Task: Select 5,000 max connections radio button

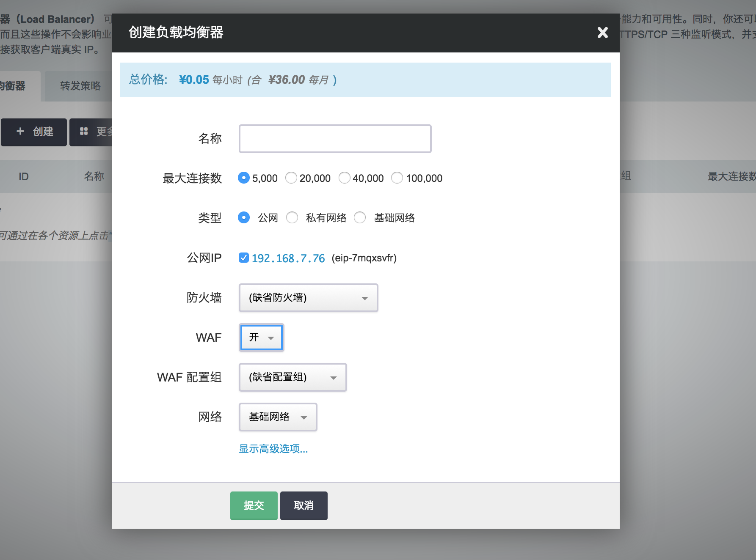Action: click(244, 178)
